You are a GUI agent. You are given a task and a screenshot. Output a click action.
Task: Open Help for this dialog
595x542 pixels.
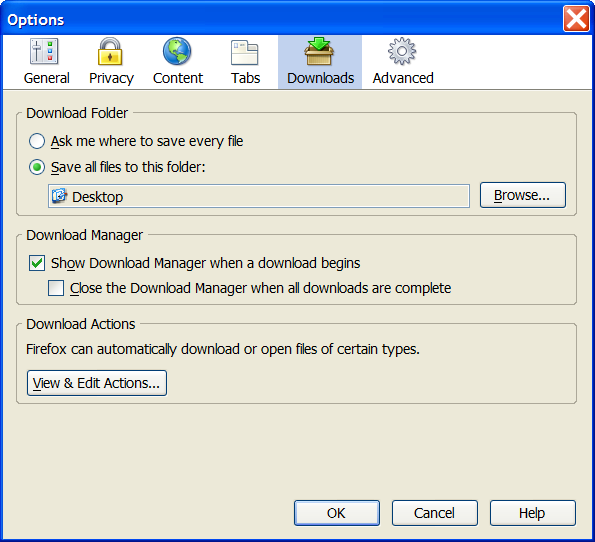click(532, 513)
